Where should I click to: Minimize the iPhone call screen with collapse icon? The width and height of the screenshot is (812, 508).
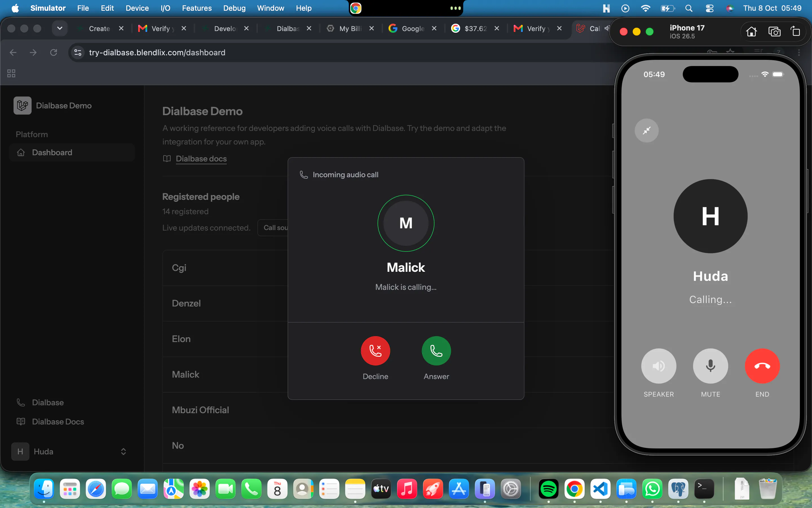tap(646, 130)
